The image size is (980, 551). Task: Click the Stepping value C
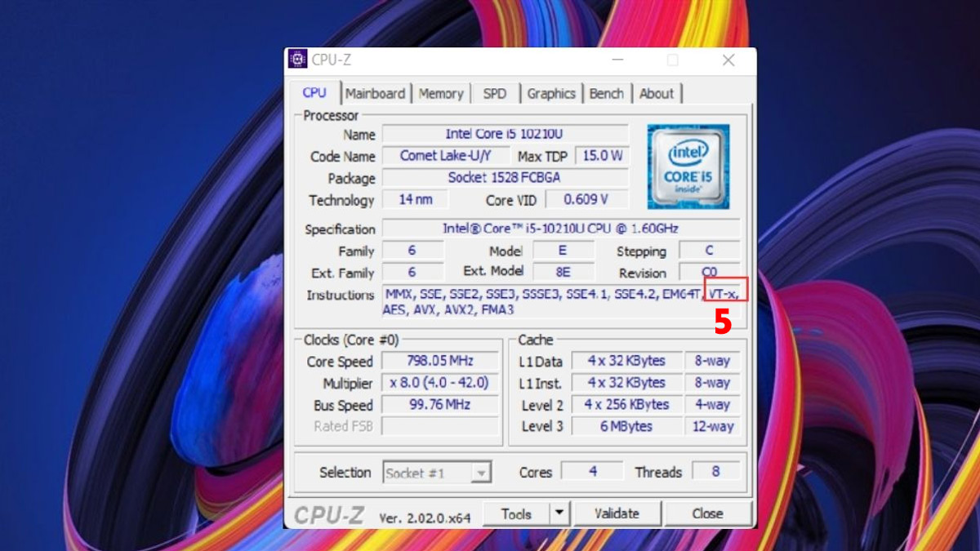(710, 251)
